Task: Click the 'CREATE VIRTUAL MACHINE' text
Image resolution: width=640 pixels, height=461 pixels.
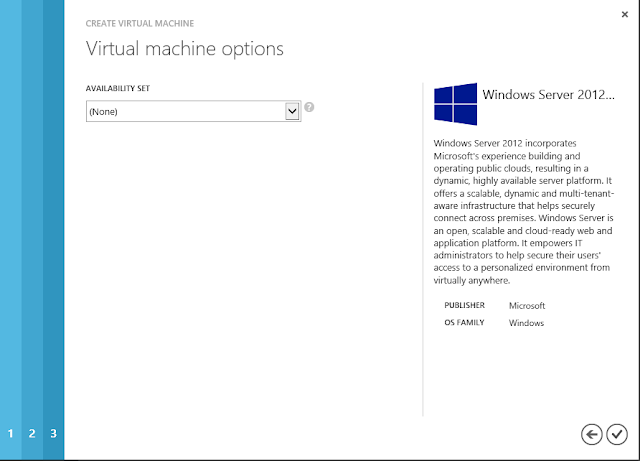Action: 140,23
